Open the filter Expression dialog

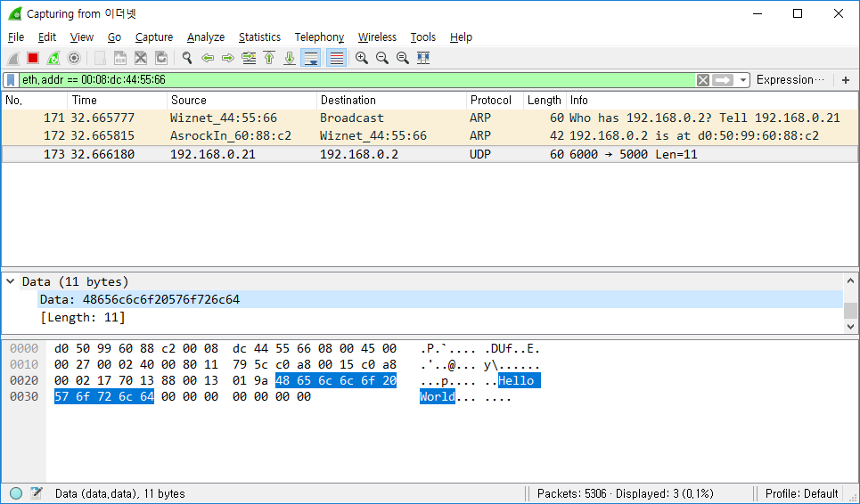(x=790, y=80)
